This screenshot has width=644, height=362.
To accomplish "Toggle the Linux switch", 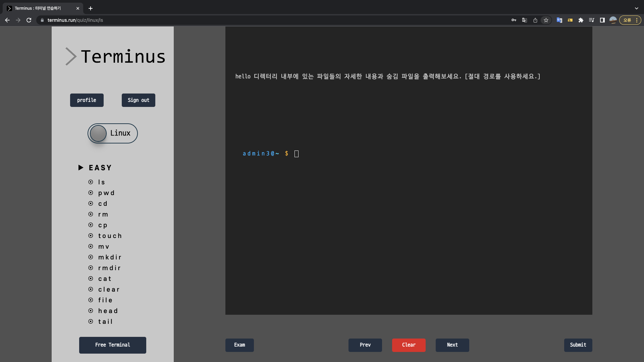I will pyautogui.click(x=113, y=133).
